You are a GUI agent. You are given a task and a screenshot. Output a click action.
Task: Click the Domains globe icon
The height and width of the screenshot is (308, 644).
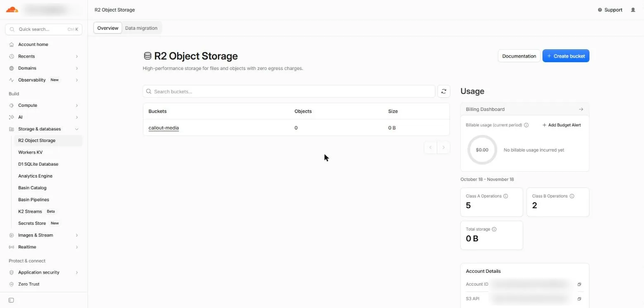coord(12,68)
